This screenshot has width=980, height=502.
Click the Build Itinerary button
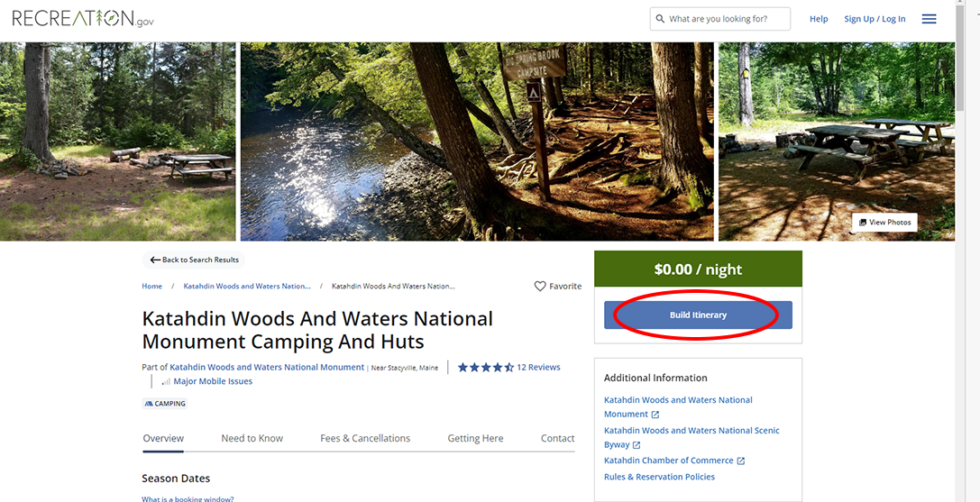(698, 315)
